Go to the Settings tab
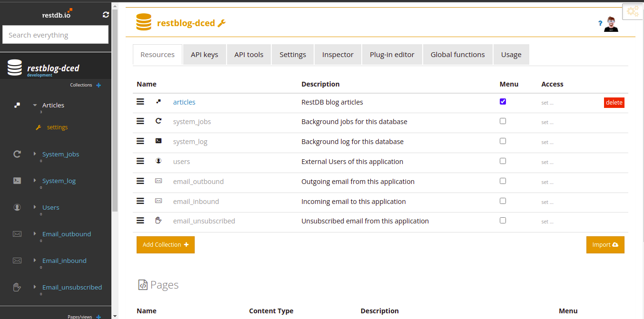 coord(293,55)
